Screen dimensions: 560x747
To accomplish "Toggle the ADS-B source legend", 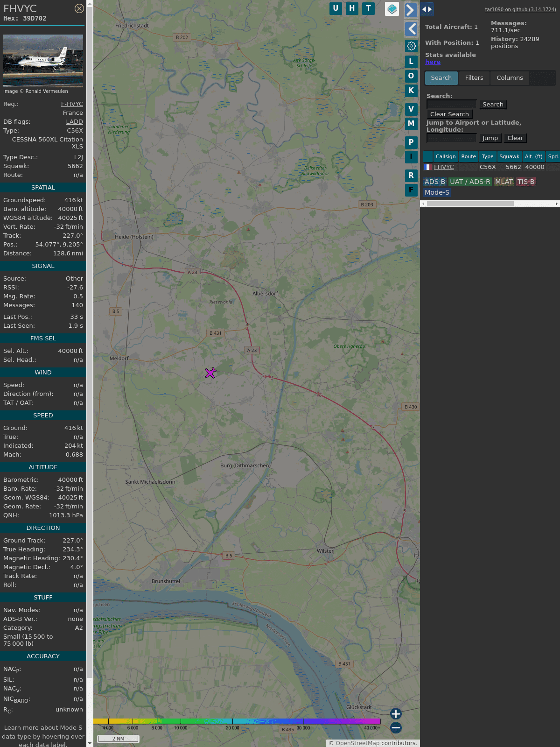I will point(435,182).
